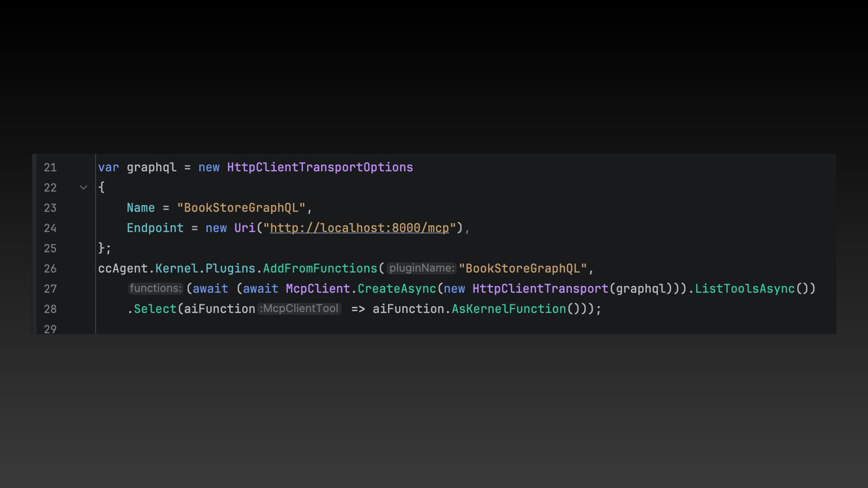Click line number 27 in gutter
The height and width of the screenshot is (488, 868).
50,289
